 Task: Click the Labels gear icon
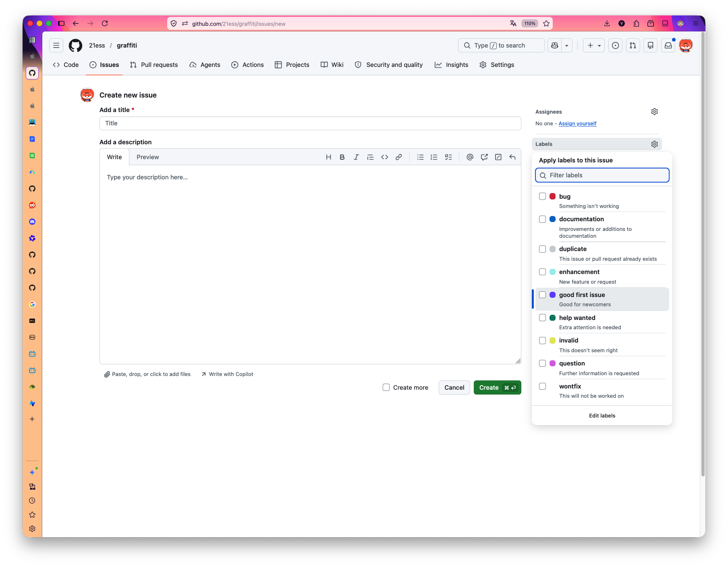click(x=655, y=144)
